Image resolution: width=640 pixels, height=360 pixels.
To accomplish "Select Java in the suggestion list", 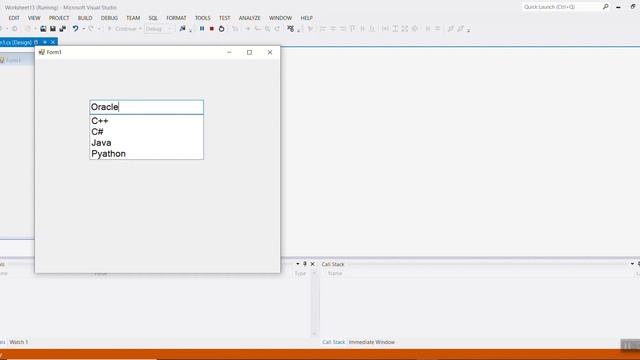I will [x=147, y=143].
